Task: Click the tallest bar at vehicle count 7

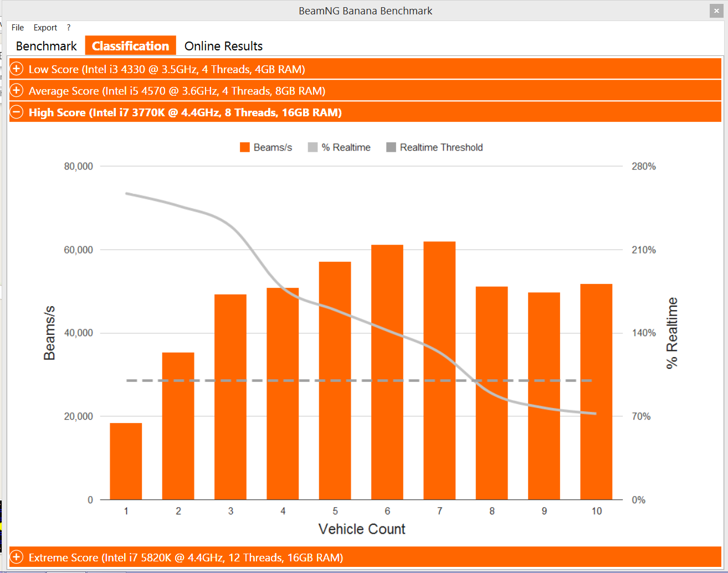Action: [439, 371]
